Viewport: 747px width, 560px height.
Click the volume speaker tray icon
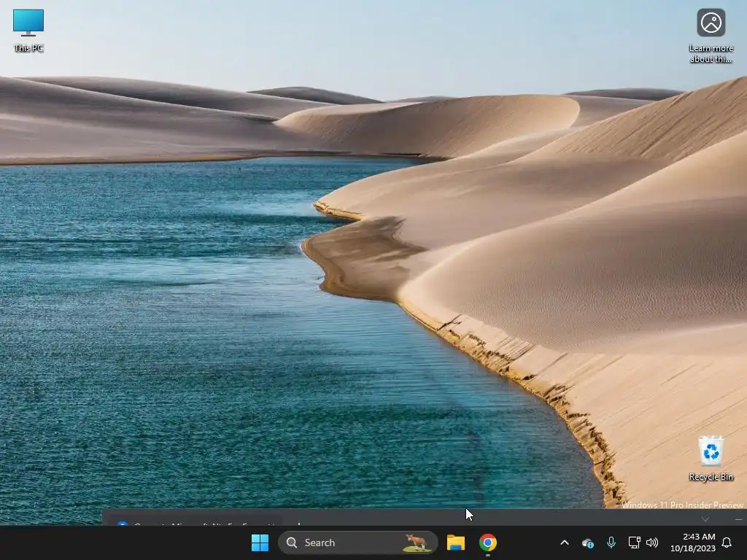pyautogui.click(x=652, y=542)
